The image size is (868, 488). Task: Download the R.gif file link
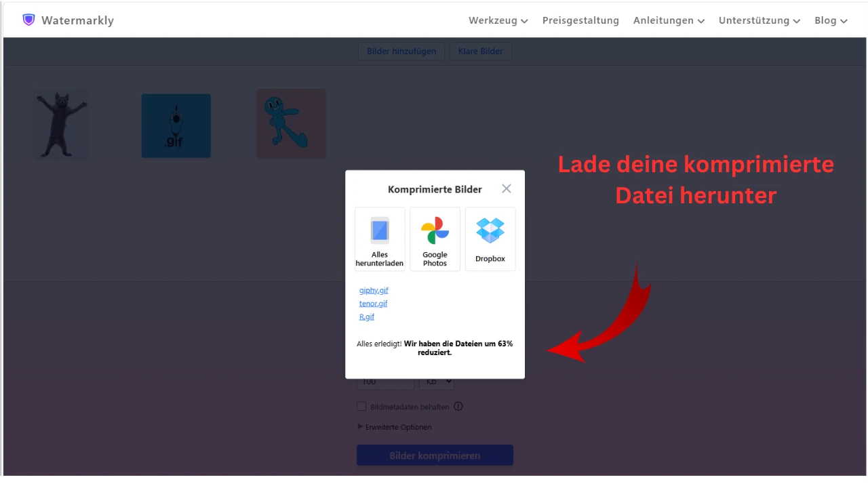click(367, 317)
